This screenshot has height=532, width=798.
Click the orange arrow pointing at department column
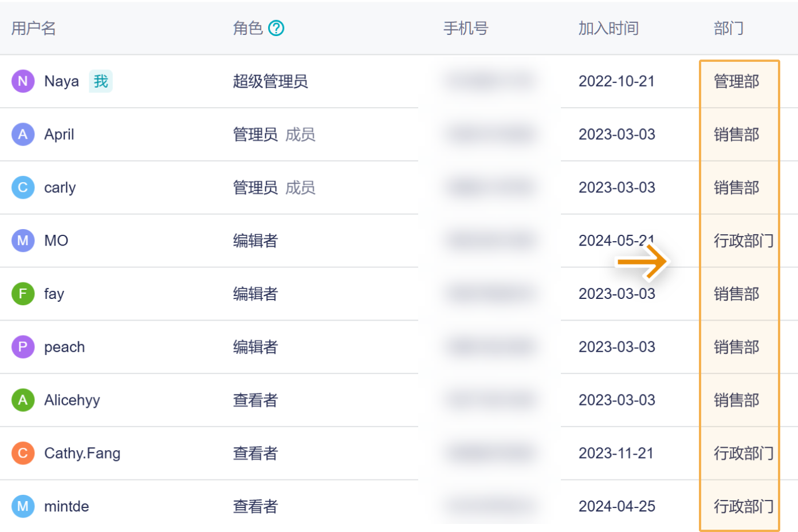[x=642, y=262]
